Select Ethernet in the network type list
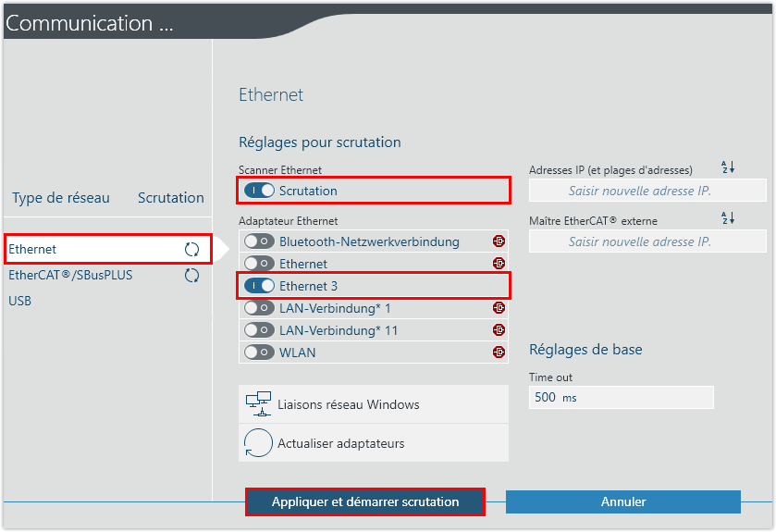Image resolution: width=776 pixels, height=532 pixels. click(33, 249)
